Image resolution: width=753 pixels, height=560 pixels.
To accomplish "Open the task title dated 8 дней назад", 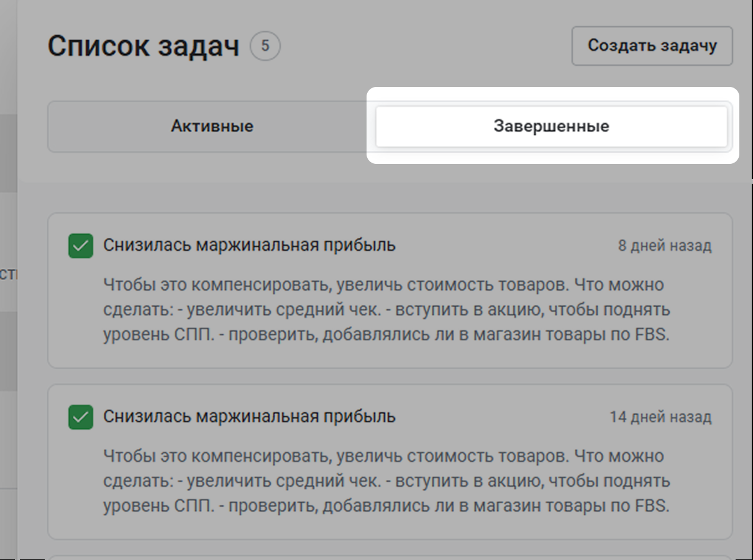I will [249, 245].
